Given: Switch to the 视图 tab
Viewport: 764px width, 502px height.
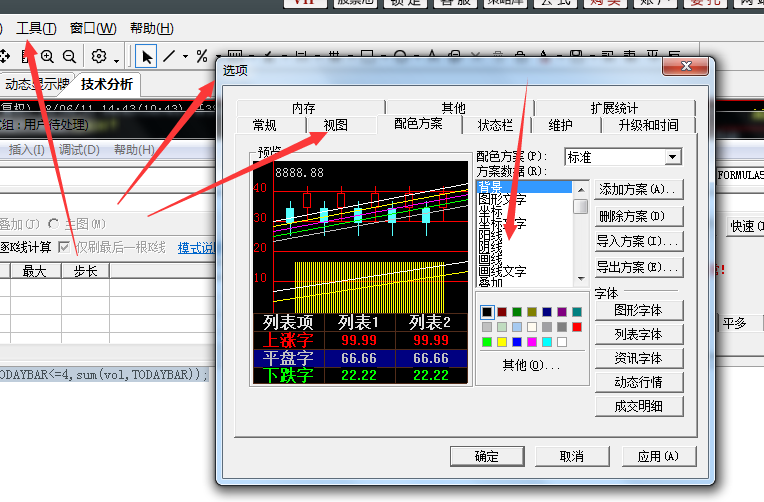Looking at the screenshot, I should 335,125.
